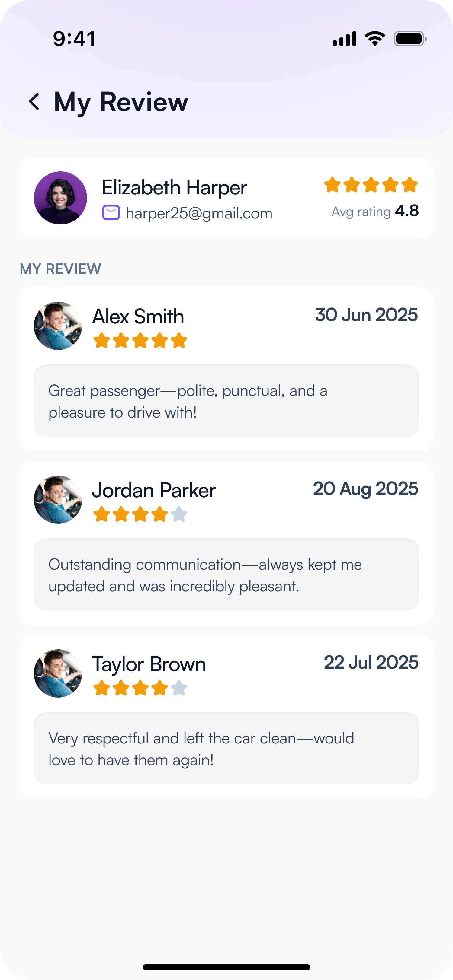The width and height of the screenshot is (453, 980).
Task: Click Taylor Brown's grey fifth star
Action: (179, 688)
